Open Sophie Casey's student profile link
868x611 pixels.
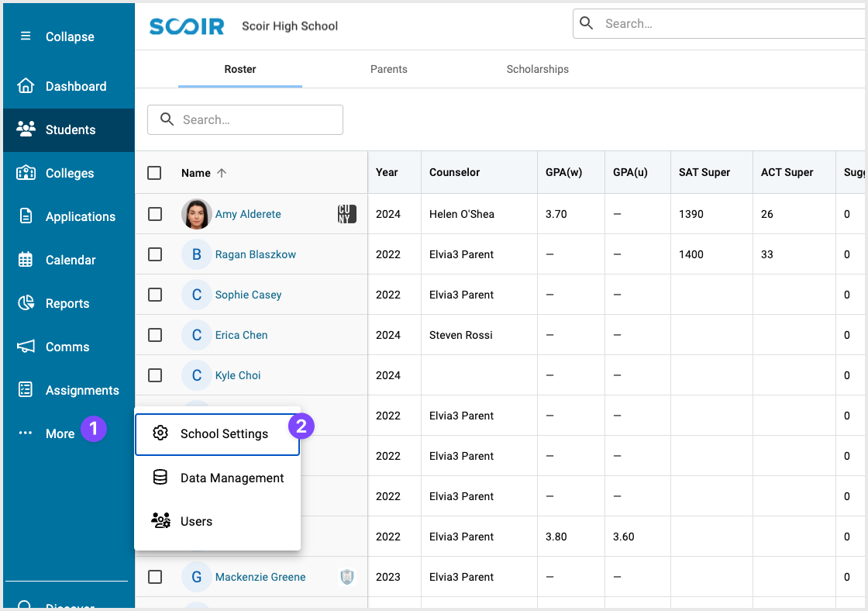click(249, 295)
